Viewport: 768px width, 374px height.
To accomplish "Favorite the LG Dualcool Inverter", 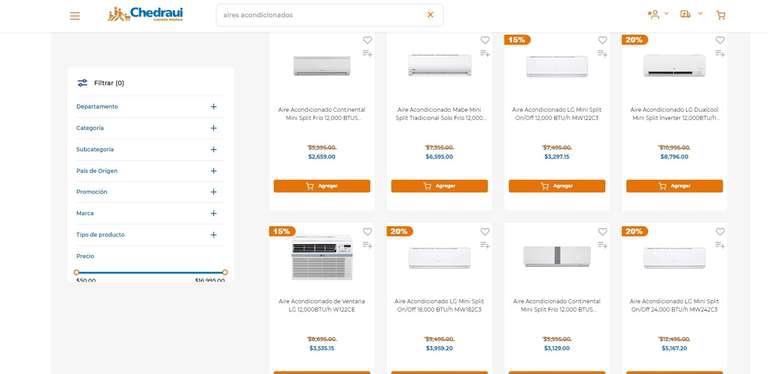I will pos(720,40).
